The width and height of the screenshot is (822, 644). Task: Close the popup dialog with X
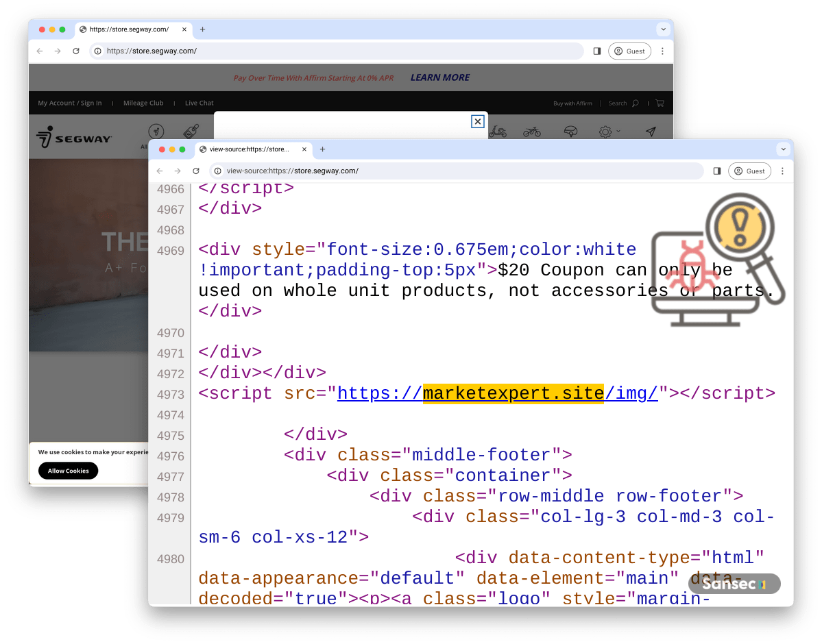478,121
